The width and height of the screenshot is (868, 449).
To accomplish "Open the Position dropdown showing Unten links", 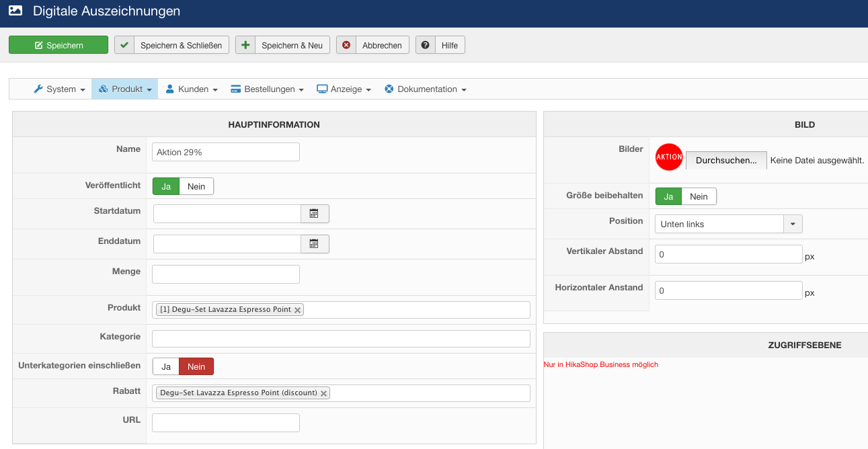I will click(728, 224).
